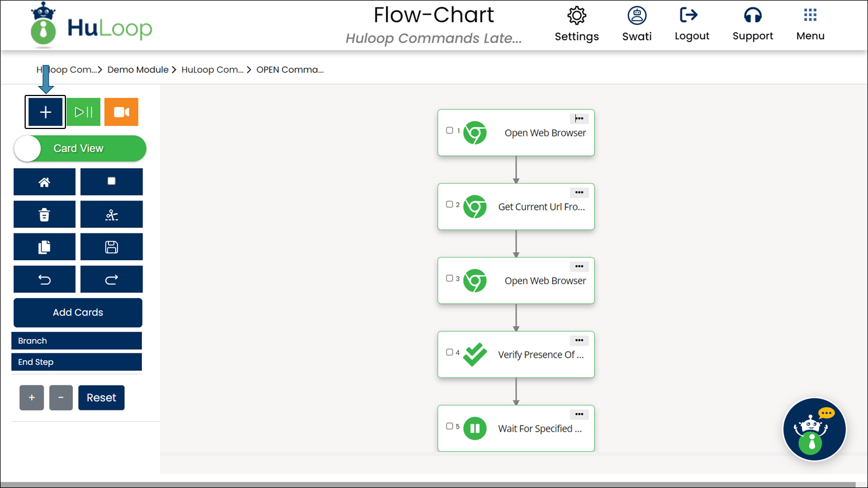Click Wait For Specified ... label

click(x=540, y=429)
